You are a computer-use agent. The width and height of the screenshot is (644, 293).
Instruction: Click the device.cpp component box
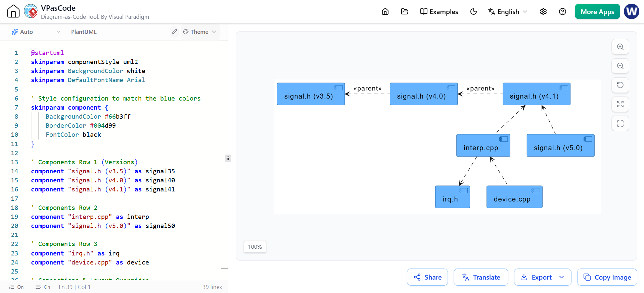514,197
